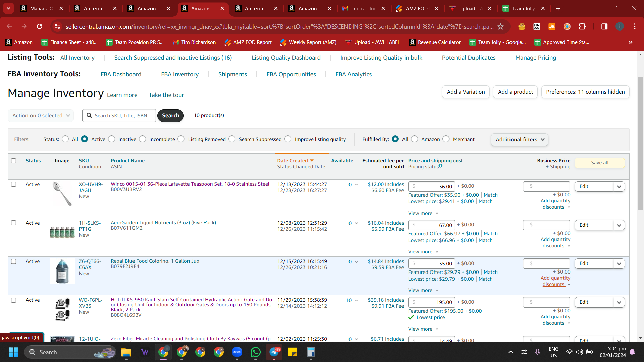This screenshot has width=644, height=362.
Task: Select Fulfilled By Amazon
Action: (415, 139)
